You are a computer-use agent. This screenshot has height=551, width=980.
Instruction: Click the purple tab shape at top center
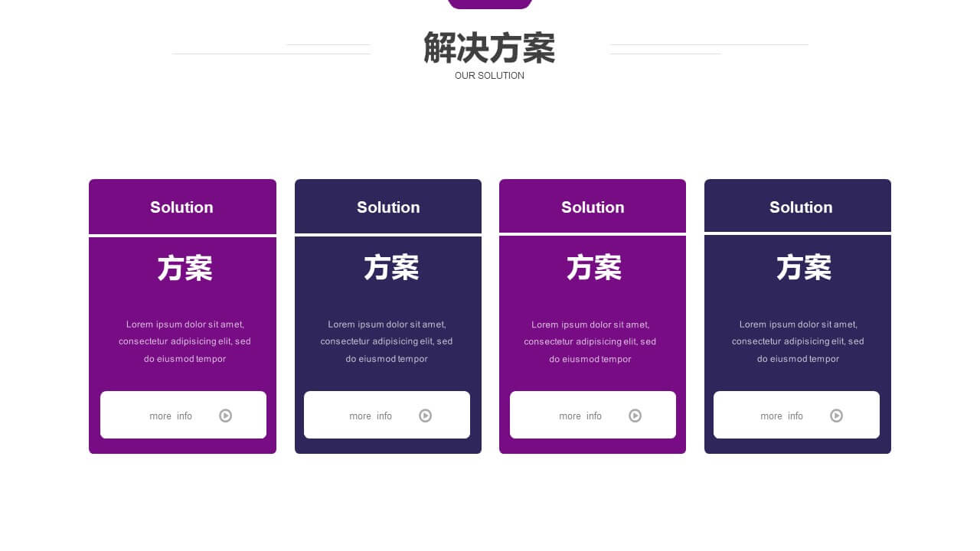pyautogui.click(x=490, y=4)
